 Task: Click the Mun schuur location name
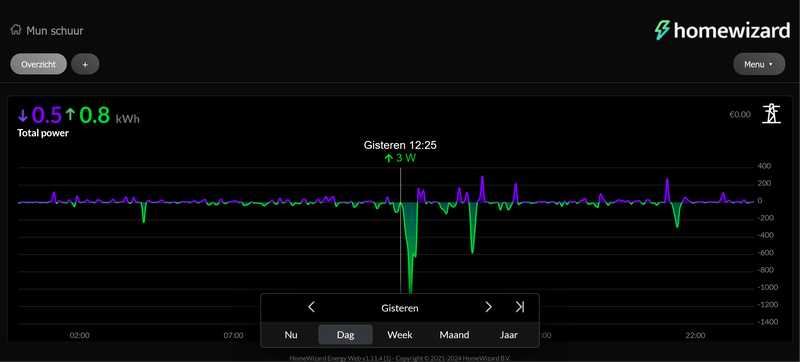point(55,31)
